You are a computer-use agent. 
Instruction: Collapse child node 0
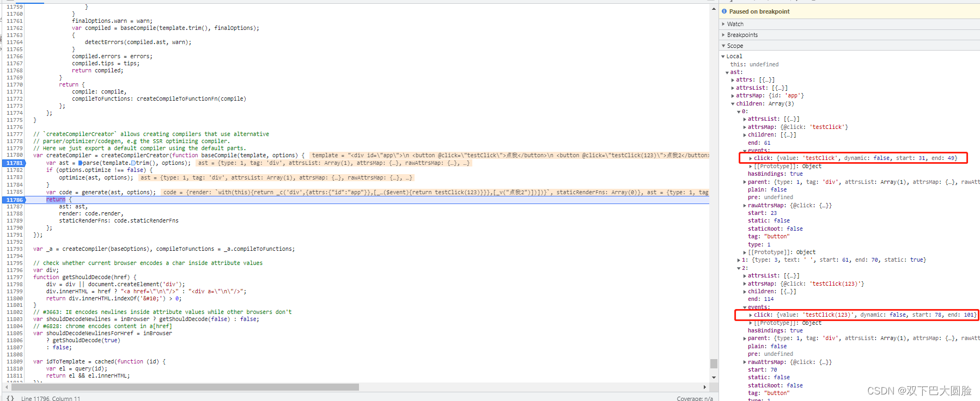tap(739, 112)
